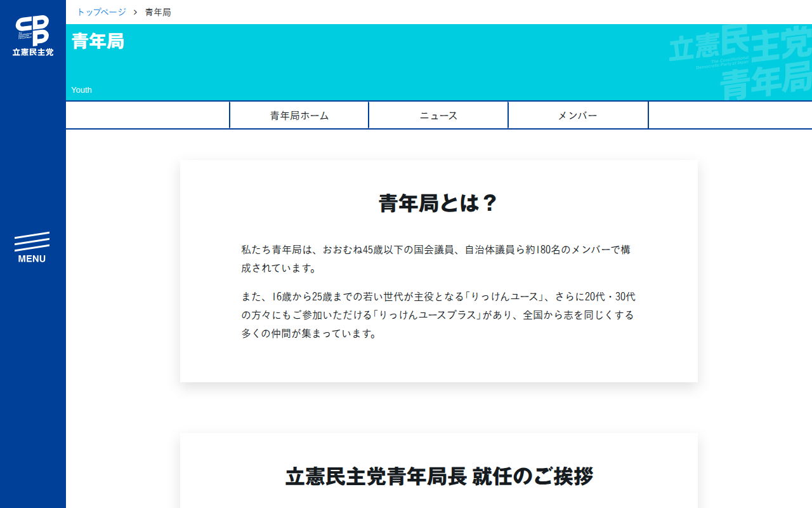Image resolution: width=812 pixels, height=508 pixels.
Task: Click the CDP 立憲民主党 logo
Action: pyautogui.click(x=33, y=36)
